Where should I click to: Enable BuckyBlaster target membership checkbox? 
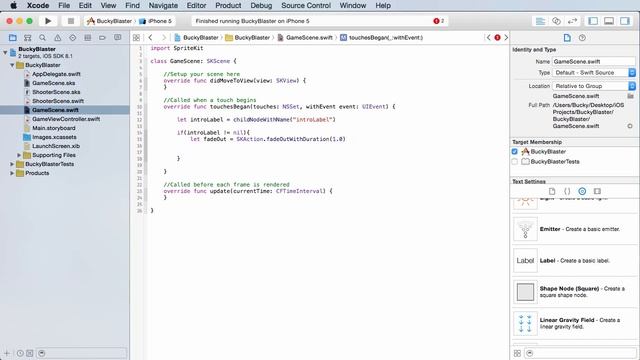tap(515, 151)
